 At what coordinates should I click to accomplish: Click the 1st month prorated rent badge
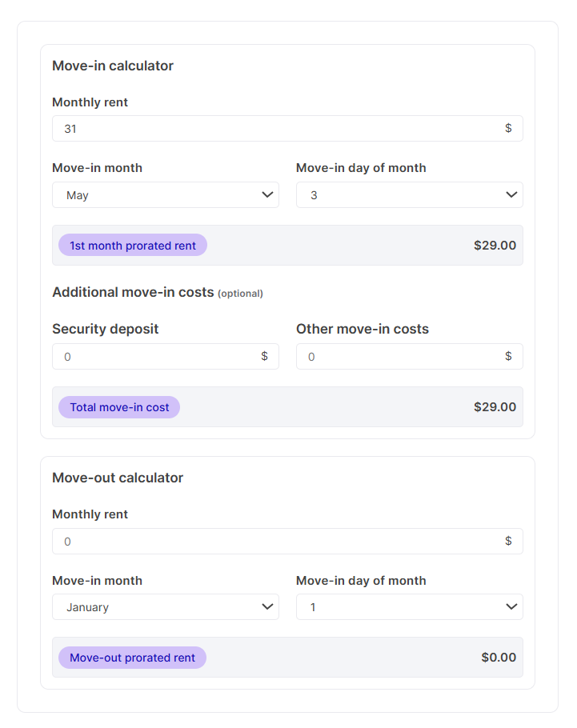(x=133, y=245)
